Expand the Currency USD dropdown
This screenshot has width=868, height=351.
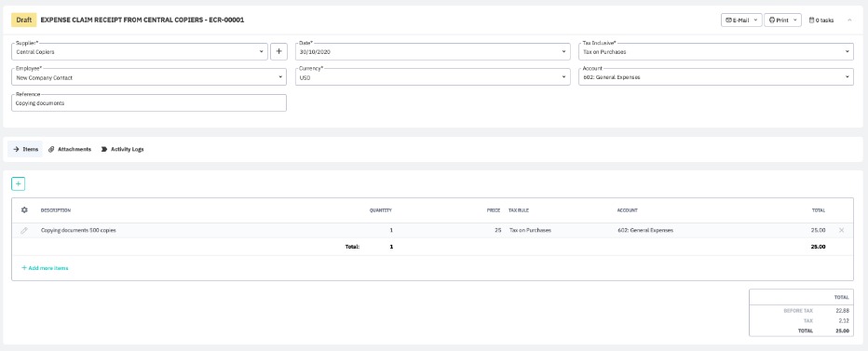tap(432, 77)
